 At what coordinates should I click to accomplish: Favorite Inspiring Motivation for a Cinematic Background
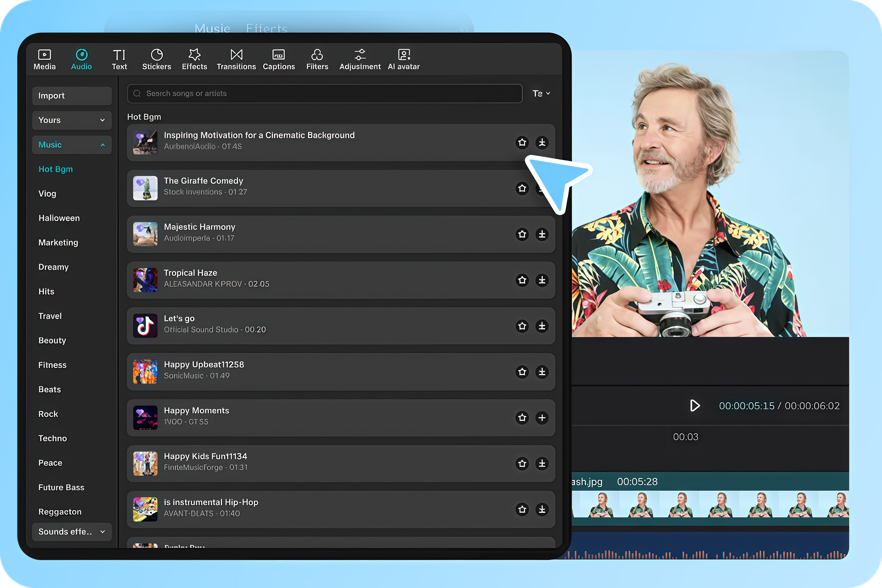[x=522, y=143]
